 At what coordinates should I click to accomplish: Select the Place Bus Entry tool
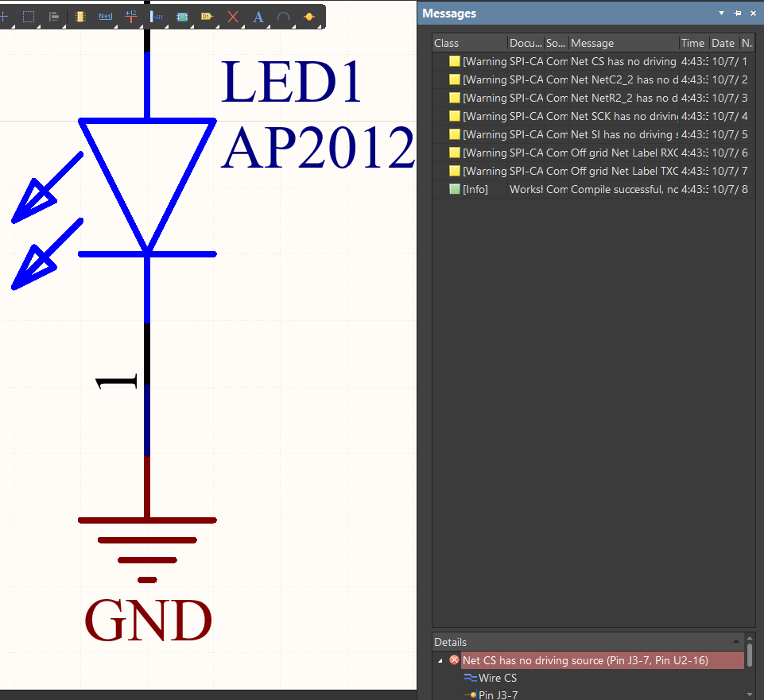[156, 17]
